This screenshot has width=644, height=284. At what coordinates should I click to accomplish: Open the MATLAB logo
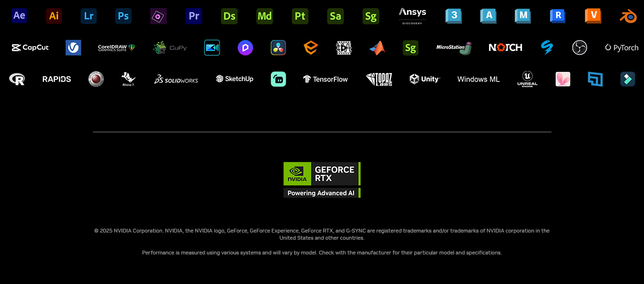pos(377,48)
